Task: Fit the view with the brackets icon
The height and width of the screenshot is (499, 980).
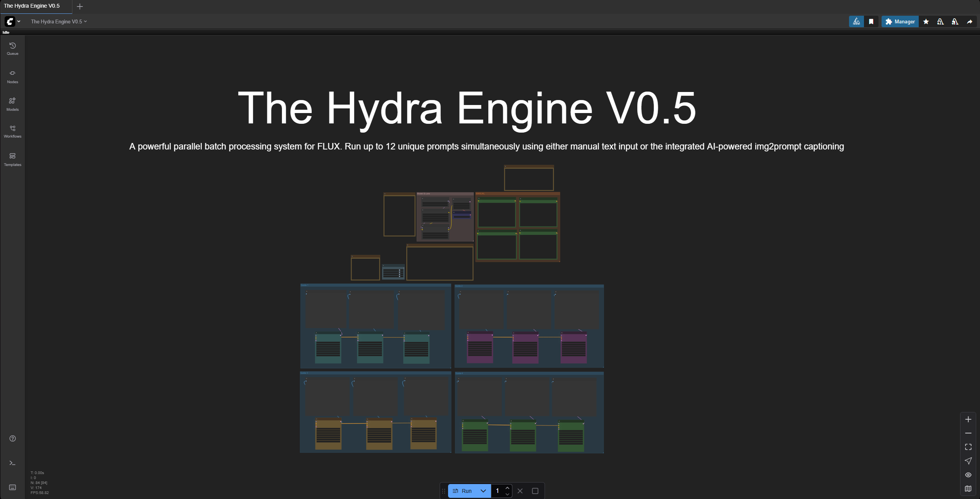Action: [968, 447]
